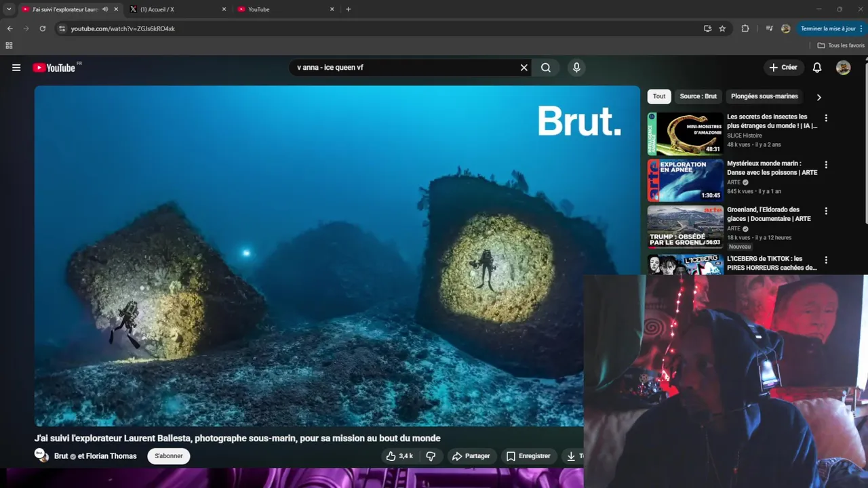This screenshot has height=488, width=868.
Task: Open 'Mystérieux monde marin' ARTE thumbnail
Action: pyautogui.click(x=685, y=180)
